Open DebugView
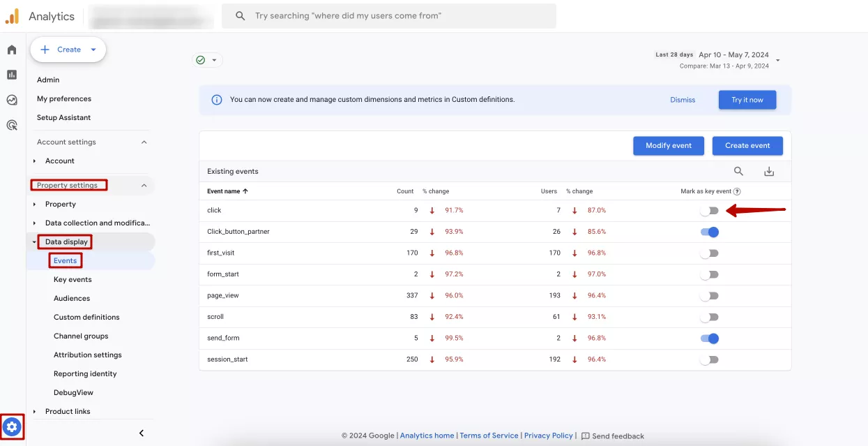The width and height of the screenshot is (868, 446). [x=73, y=393]
